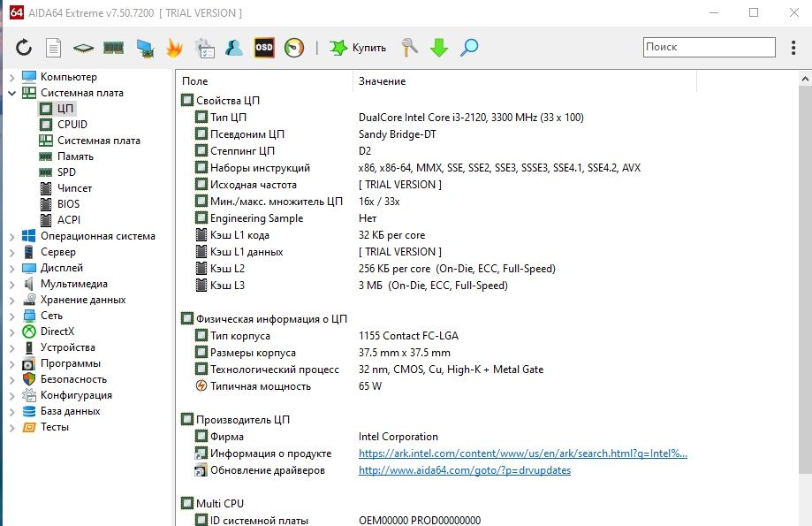Expand the Сервер tree node

point(11,252)
